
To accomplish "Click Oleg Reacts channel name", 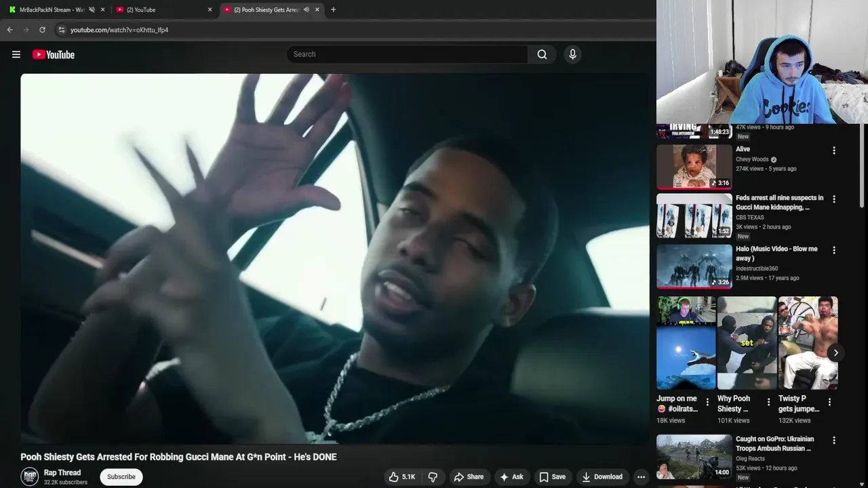I will pos(750,459).
